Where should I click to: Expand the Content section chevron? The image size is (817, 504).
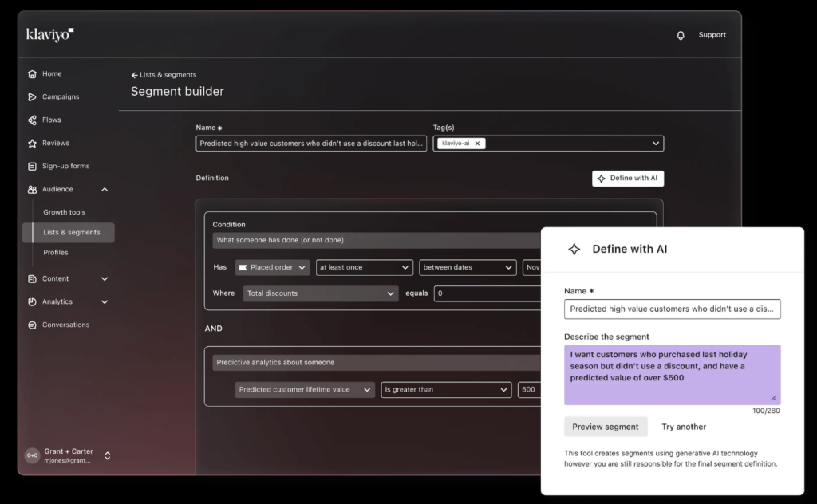coord(105,279)
